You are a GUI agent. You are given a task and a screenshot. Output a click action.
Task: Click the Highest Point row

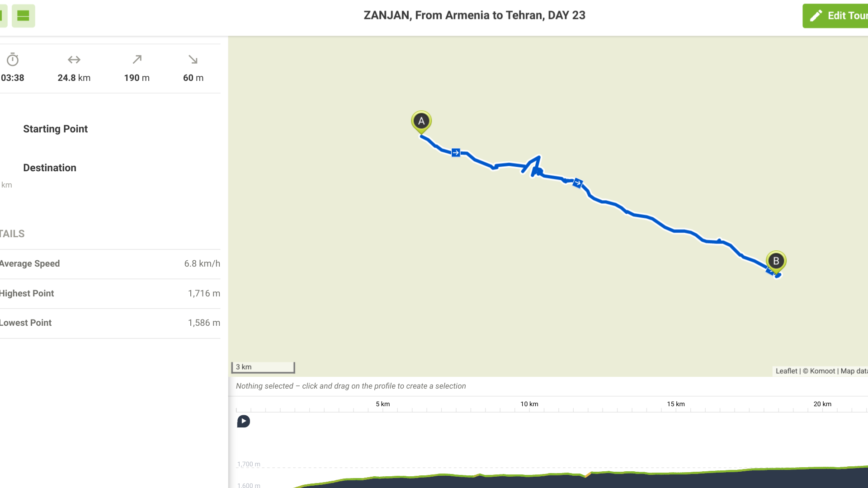(110, 294)
